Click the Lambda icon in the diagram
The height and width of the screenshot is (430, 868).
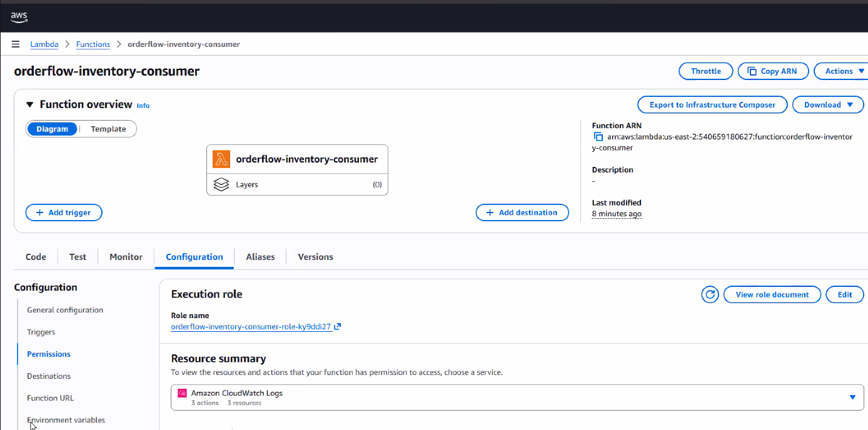221,159
